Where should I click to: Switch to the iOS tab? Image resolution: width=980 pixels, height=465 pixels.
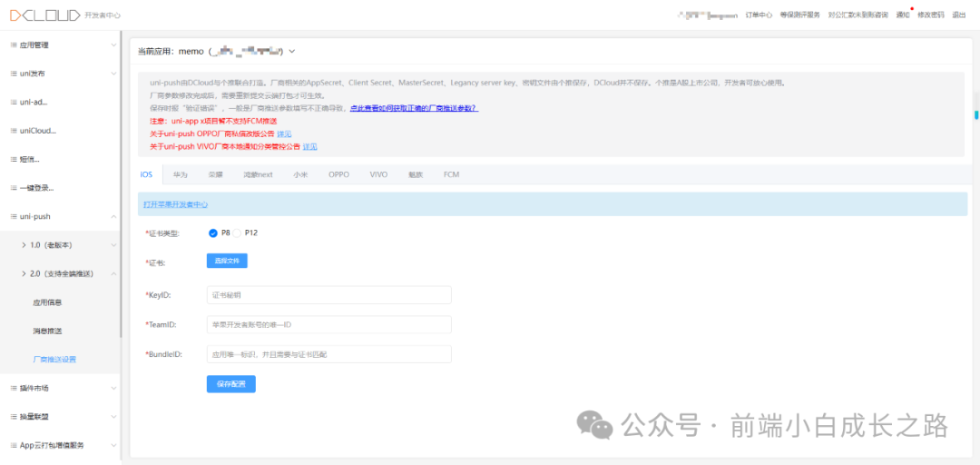pyautogui.click(x=146, y=174)
